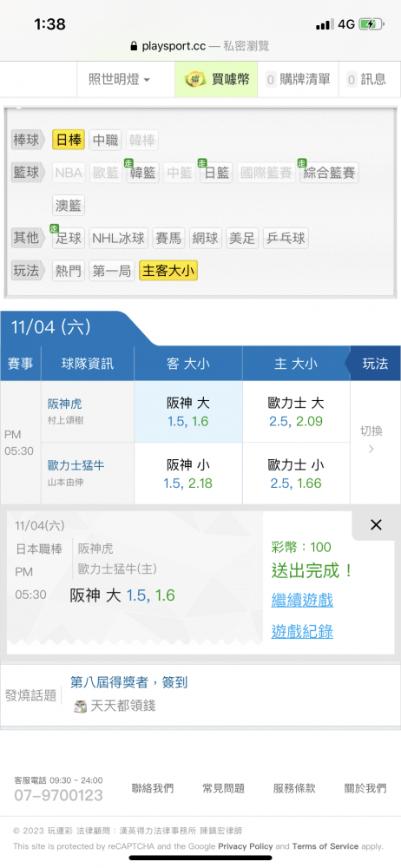The width and height of the screenshot is (401, 868).
Task: Select the NHL冰球 category
Action: [119, 239]
